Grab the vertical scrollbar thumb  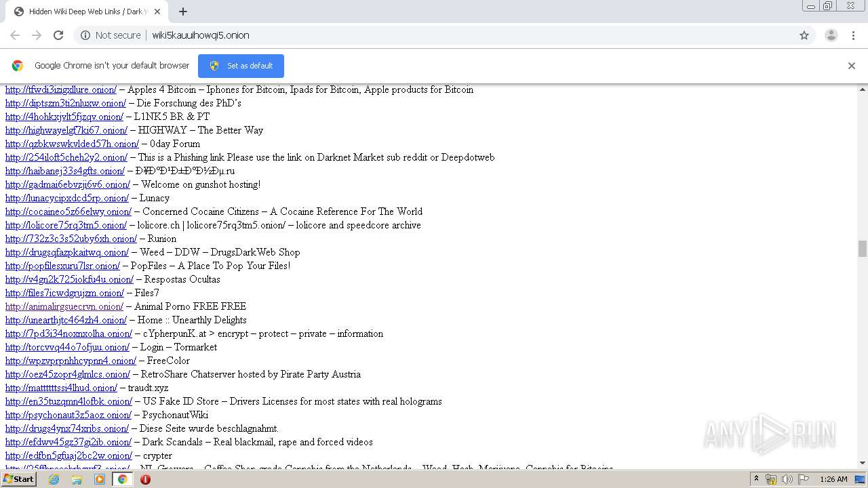(x=863, y=249)
